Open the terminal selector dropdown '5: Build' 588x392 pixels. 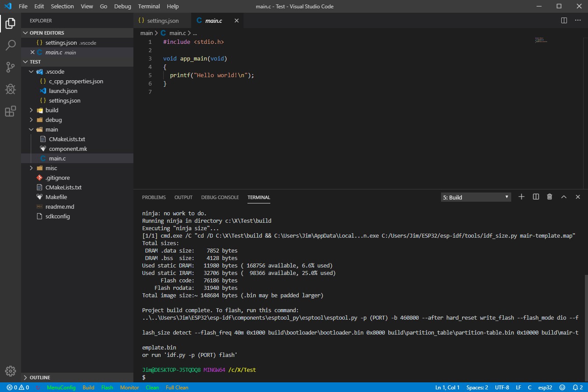[x=476, y=197]
